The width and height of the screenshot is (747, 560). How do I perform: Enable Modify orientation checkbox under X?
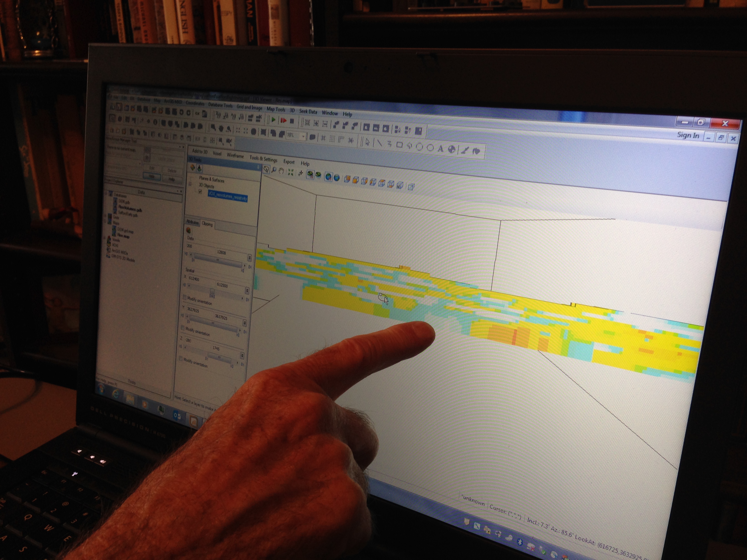click(184, 297)
